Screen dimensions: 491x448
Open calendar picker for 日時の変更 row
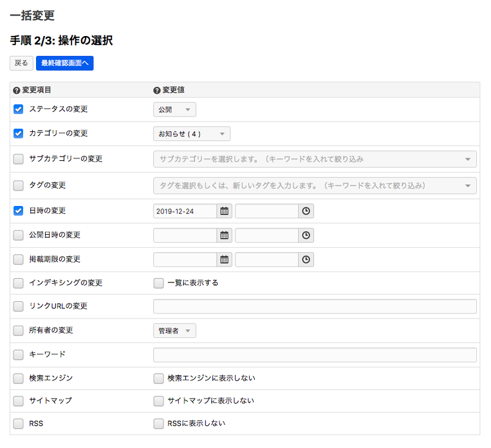[225, 211]
